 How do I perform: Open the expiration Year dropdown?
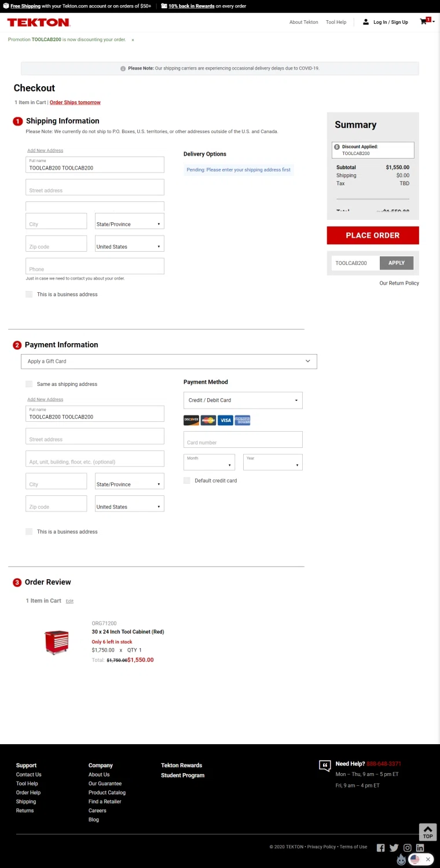pos(273,462)
